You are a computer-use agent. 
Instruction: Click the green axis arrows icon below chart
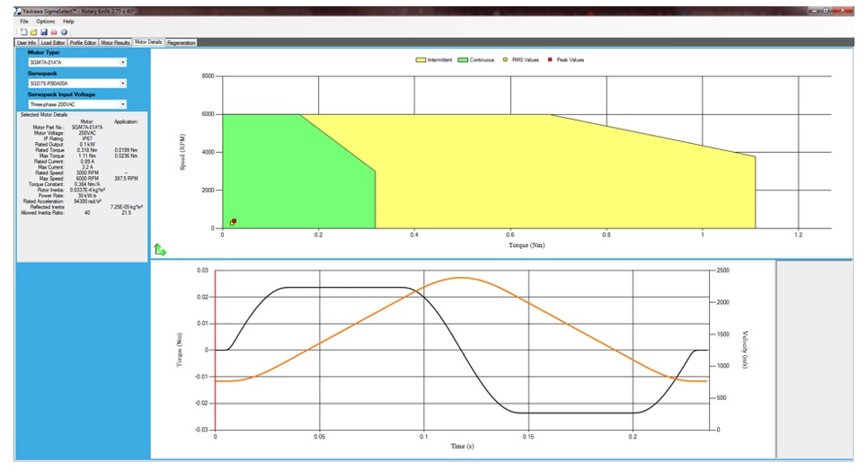[x=160, y=250]
